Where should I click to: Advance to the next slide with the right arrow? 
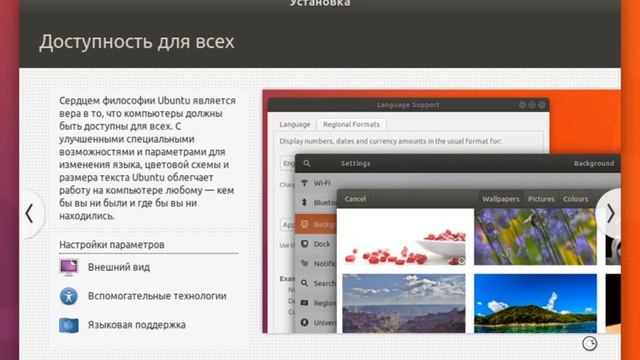[610, 213]
